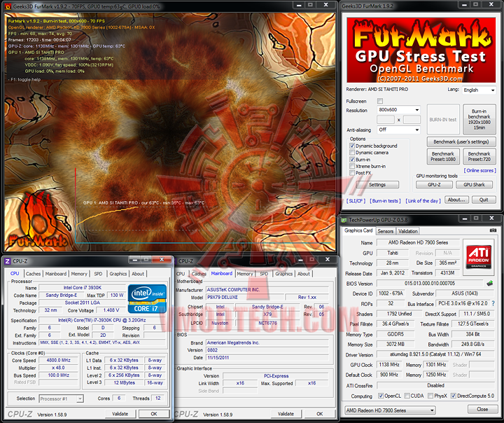504x423 pixels.
Task: Click the GPU-Z title bar app icon
Action: coord(344,220)
